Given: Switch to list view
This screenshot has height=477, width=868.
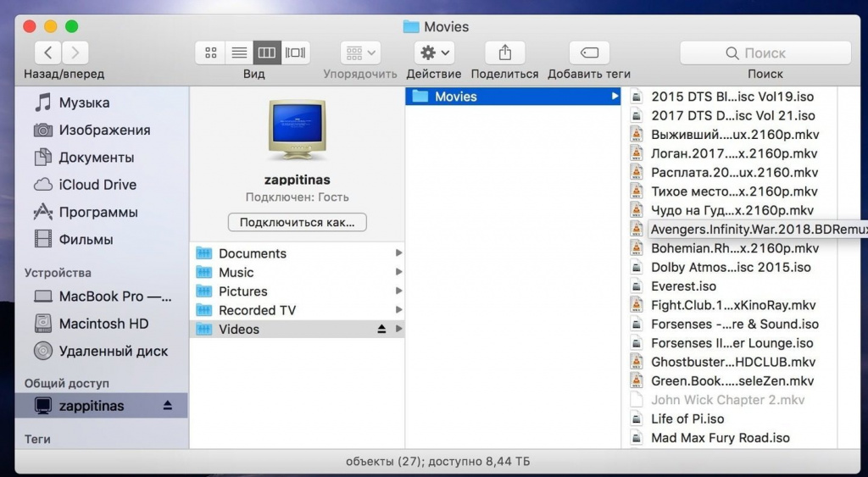Looking at the screenshot, I should [239, 53].
